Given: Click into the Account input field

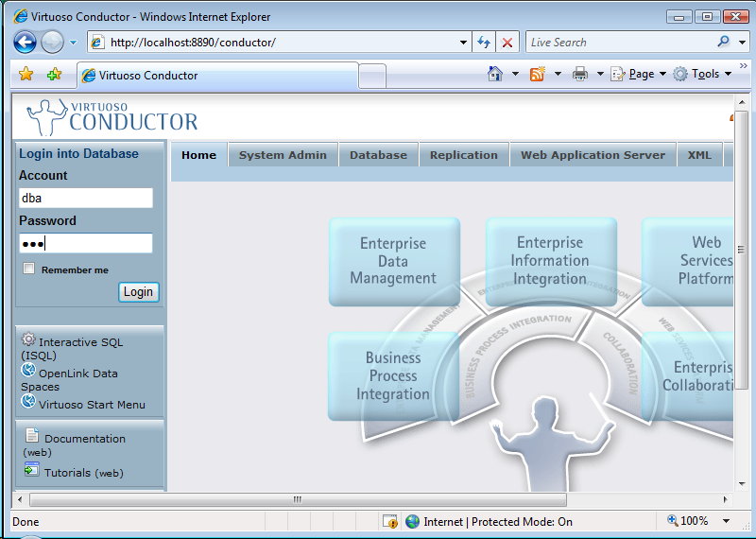Looking at the screenshot, I should 85,198.
